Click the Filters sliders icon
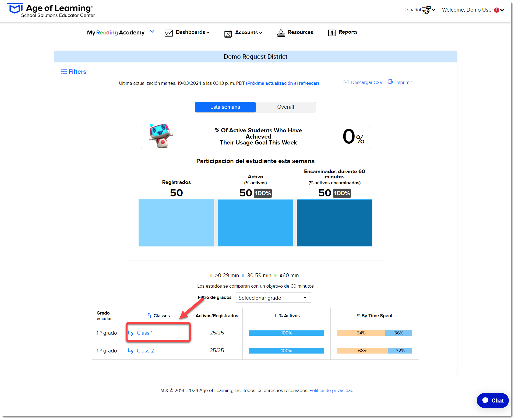Viewport: 515px width, 420px height. tap(64, 71)
